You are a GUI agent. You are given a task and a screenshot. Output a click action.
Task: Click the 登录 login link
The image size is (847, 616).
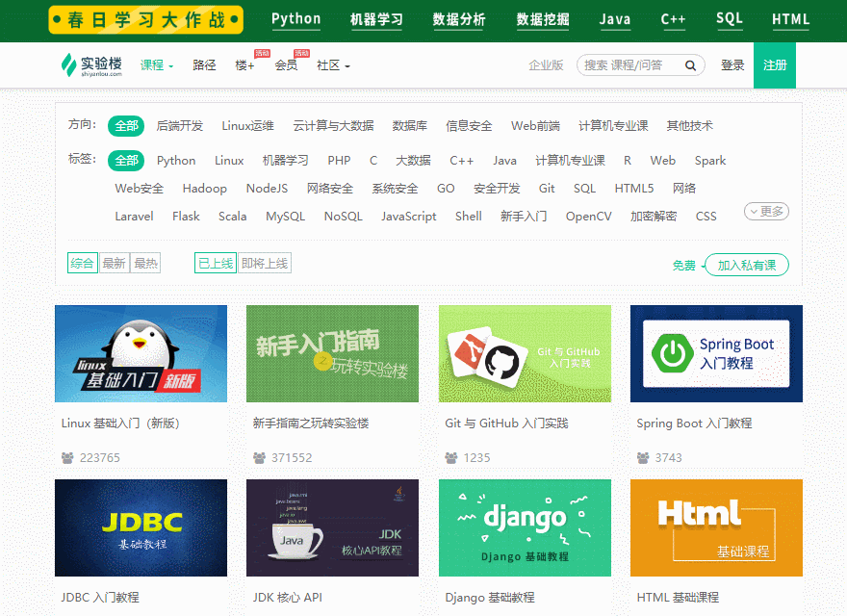[x=732, y=65]
